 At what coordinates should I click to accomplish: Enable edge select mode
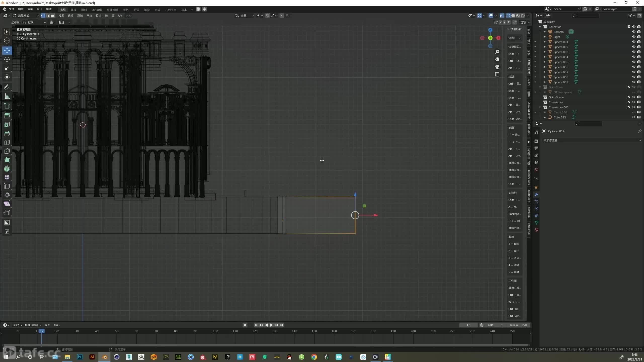[48, 16]
